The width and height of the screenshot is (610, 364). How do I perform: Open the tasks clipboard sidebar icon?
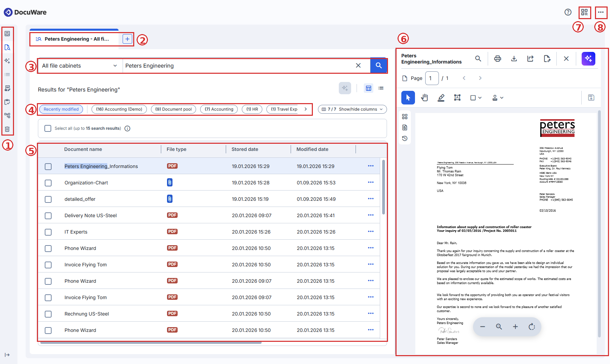[7, 102]
